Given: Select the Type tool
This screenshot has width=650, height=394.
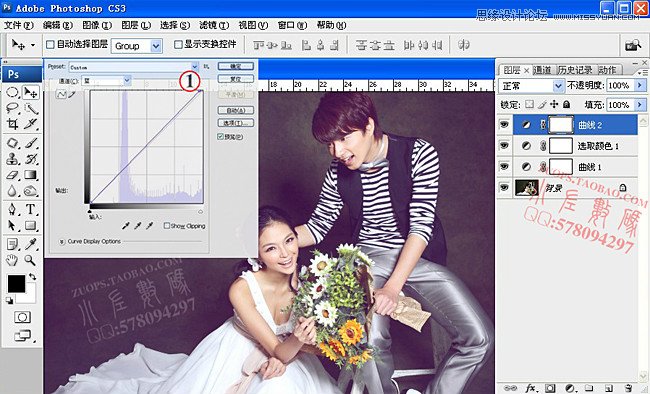Looking at the screenshot, I should click(x=30, y=209).
